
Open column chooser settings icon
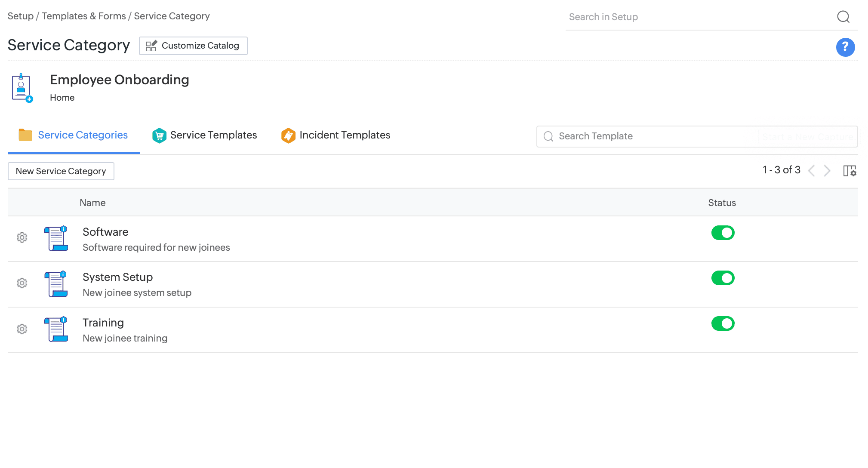point(850,171)
